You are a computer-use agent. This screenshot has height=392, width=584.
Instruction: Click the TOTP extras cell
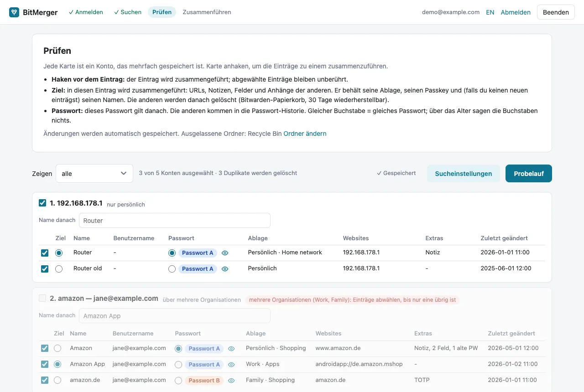(x=422, y=380)
